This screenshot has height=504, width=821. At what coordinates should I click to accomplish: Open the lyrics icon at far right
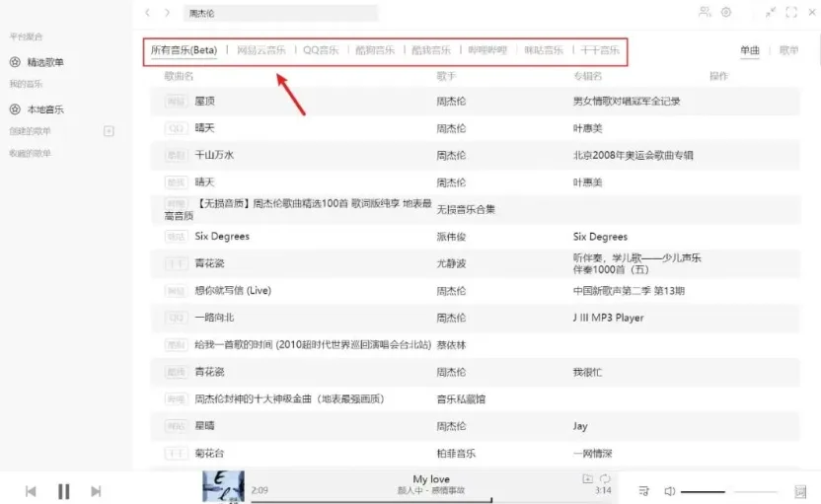(x=800, y=491)
